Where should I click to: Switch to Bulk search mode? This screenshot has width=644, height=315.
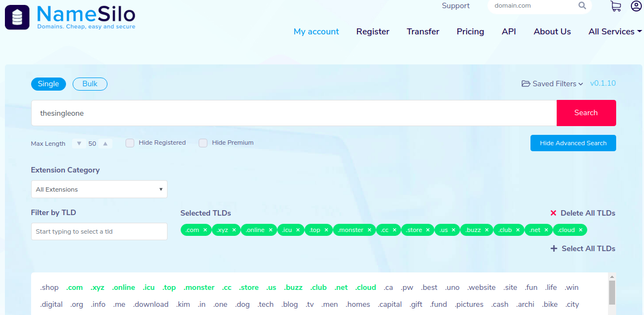pyautogui.click(x=90, y=84)
